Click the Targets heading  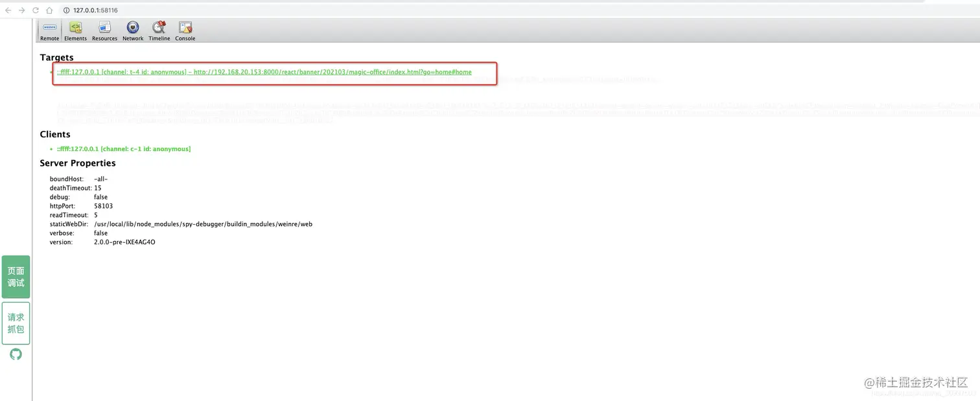click(57, 58)
